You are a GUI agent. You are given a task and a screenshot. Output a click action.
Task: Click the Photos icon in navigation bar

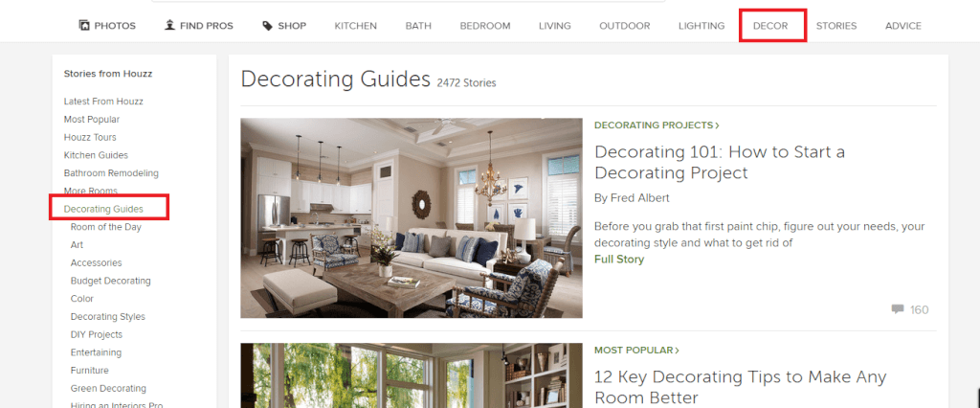tap(84, 26)
